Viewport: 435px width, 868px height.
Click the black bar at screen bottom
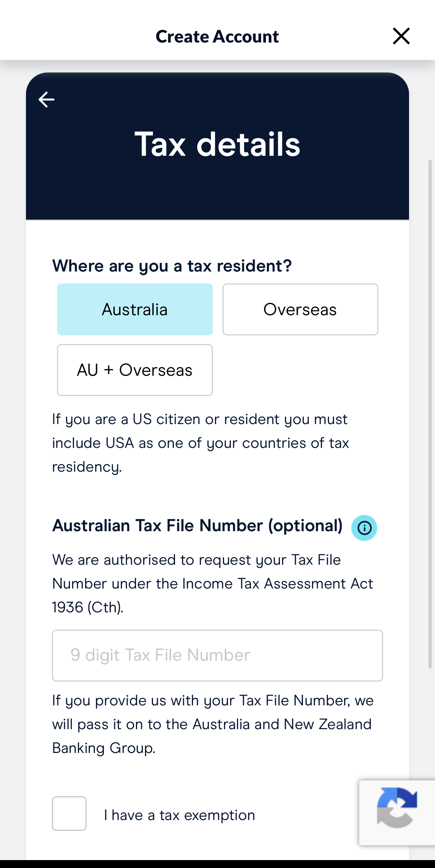(217, 864)
